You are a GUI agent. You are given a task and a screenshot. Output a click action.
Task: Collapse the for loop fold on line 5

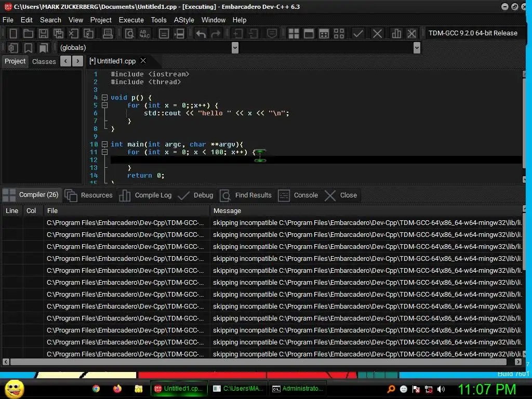105,105
